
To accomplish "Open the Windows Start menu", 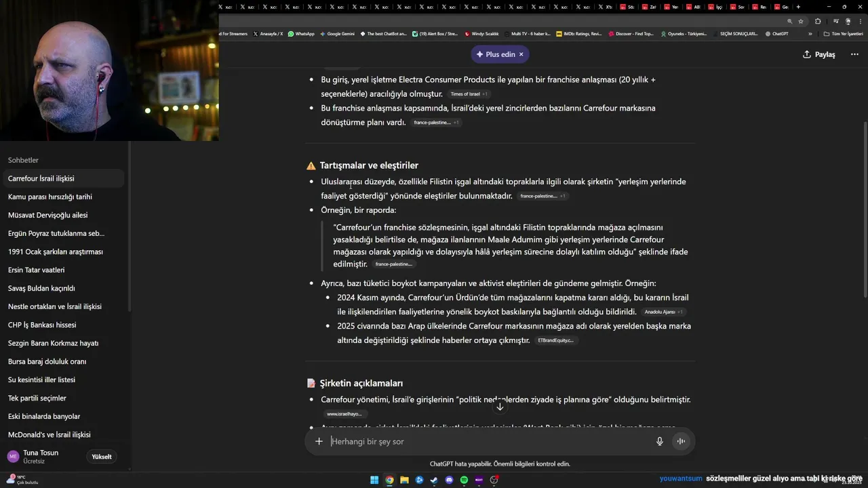I will click(374, 480).
